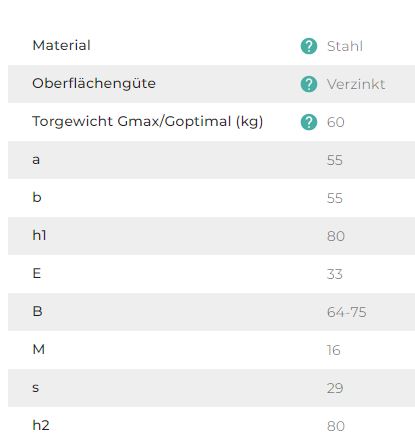Click value 80 in h2 row

pos(336,426)
